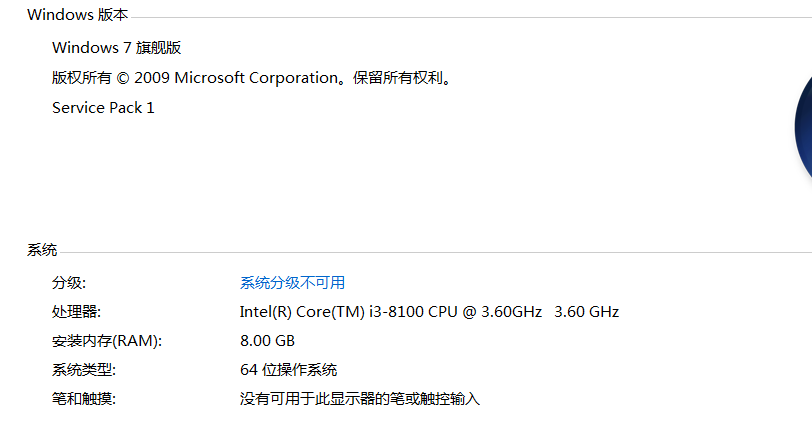Viewport: 812px width, 430px height.
Task: Click the 分级: label
Action: [69, 283]
